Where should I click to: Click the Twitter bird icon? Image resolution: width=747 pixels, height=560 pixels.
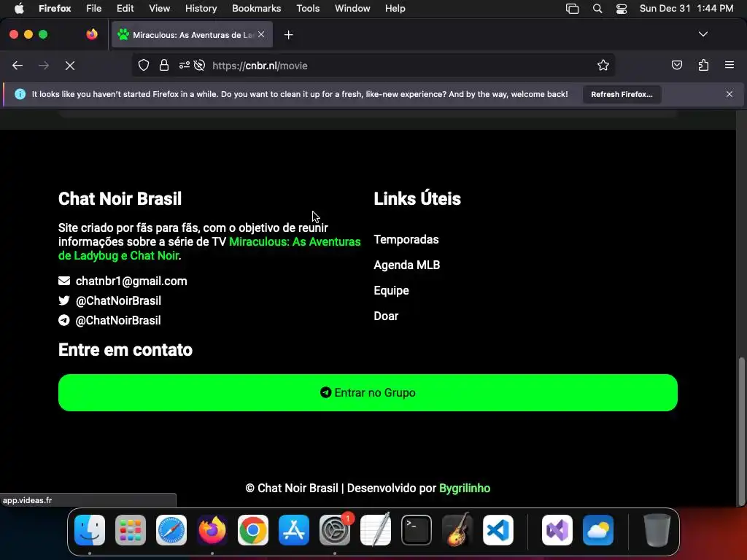click(64, 300)
